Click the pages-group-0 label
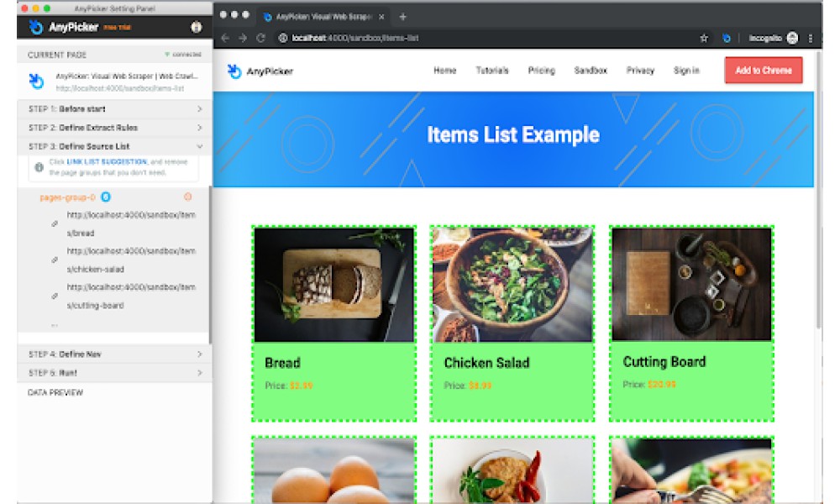The height and width of the screenshot is (504, 840). pos(67,197)
